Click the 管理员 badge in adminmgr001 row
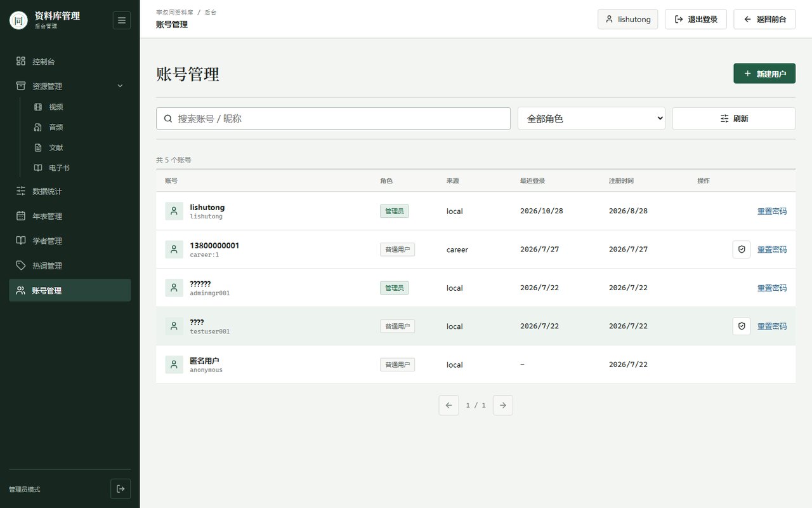 pyautogui.click(x=395, y=288)
